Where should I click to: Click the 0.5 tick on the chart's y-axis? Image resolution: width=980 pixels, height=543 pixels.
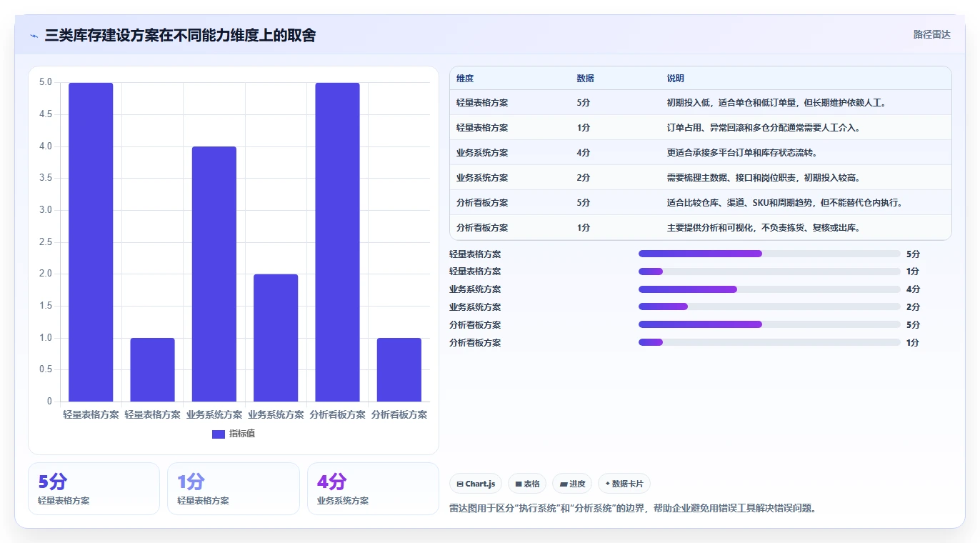pyautogui.click(x=45, y=369)
